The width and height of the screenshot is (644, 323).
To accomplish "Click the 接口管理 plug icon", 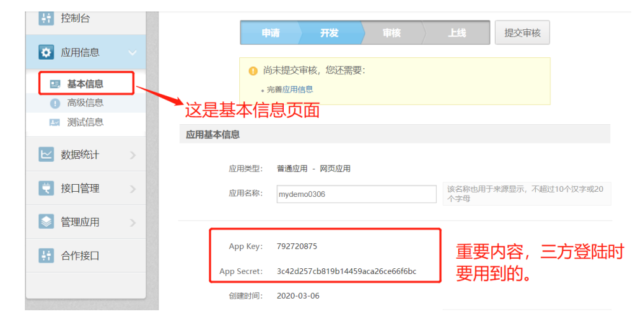I will click(x=46, y=188).
